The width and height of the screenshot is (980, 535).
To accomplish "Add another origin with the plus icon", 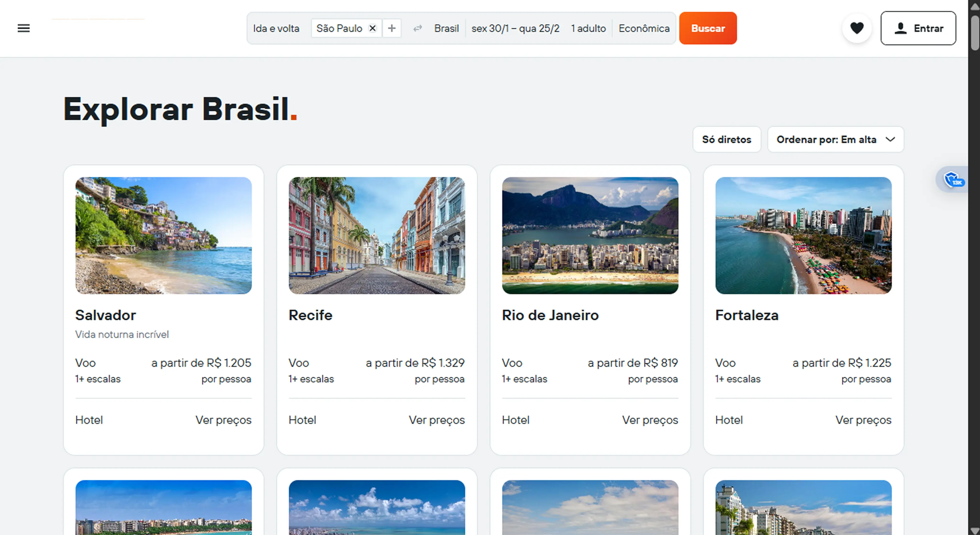I will (x=392, y=28).
